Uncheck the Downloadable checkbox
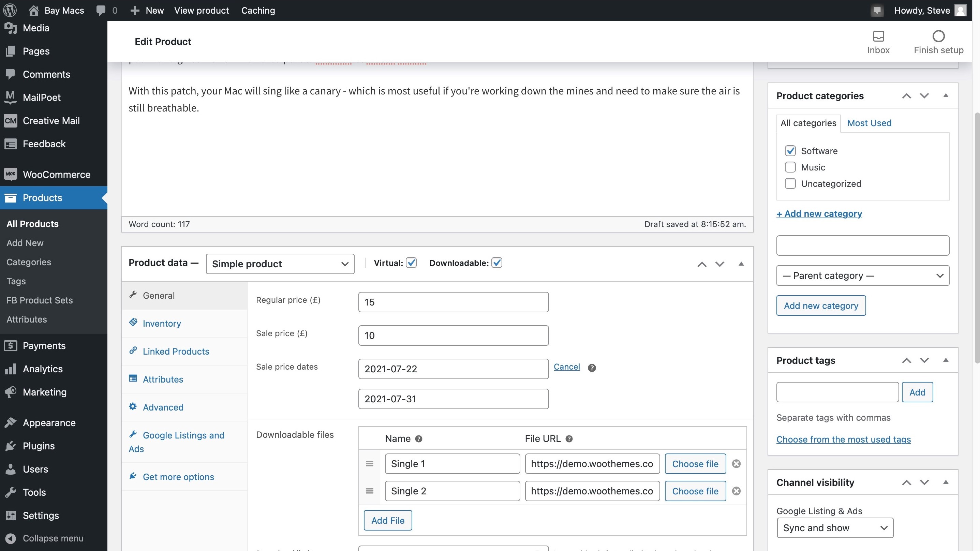 point(497,263)
